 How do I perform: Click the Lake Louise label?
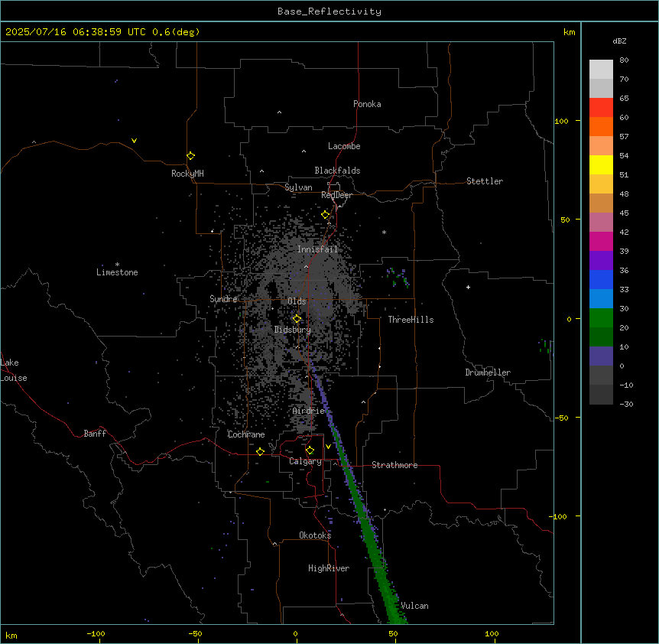click(x=12, y=370)
